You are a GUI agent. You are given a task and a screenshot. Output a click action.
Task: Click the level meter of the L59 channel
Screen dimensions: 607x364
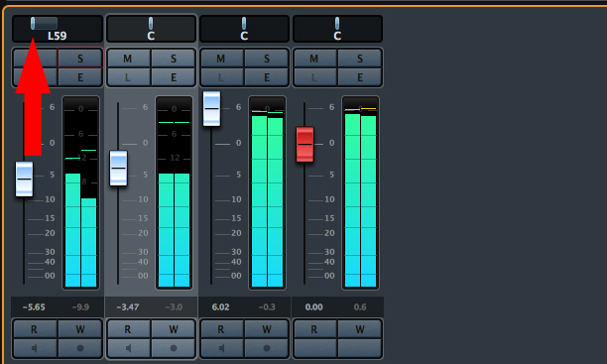[x=81, y=192]
